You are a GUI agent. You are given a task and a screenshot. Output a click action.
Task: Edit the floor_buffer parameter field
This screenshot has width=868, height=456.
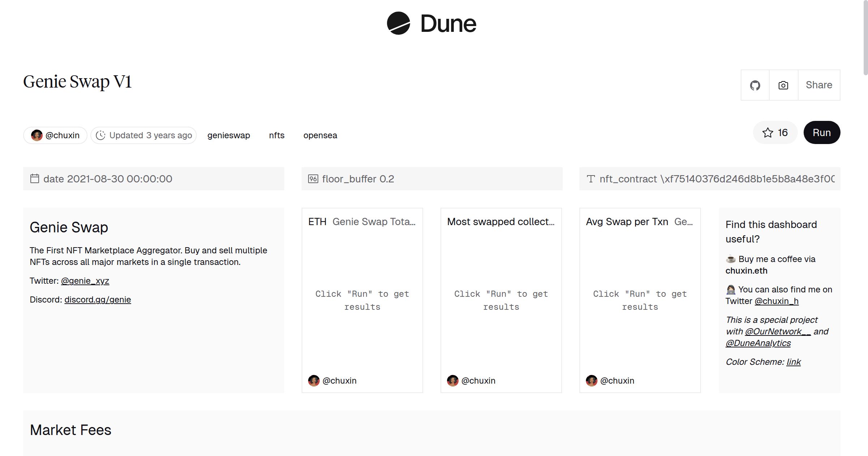tap(432, 179)
